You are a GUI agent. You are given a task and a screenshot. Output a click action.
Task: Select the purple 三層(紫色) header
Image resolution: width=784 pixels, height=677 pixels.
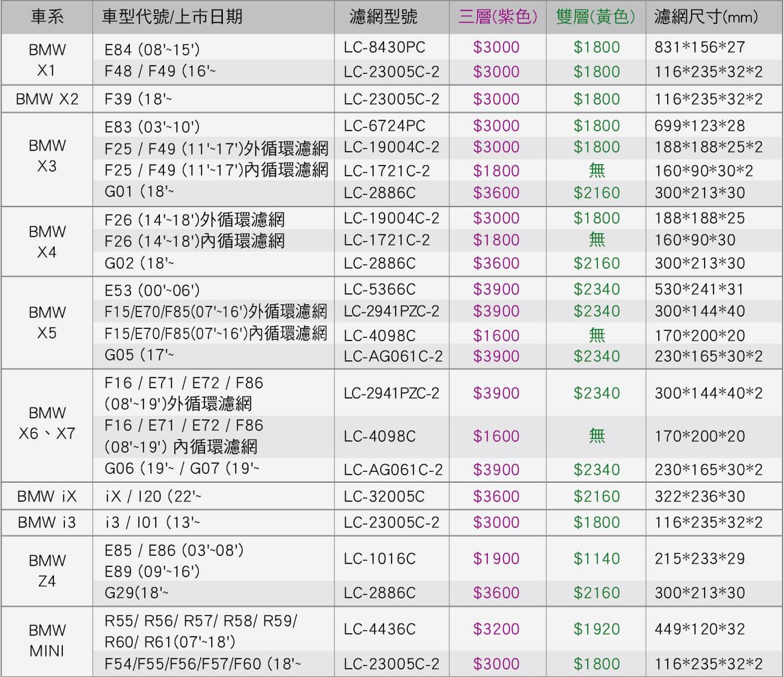click(x=498, y=17)
